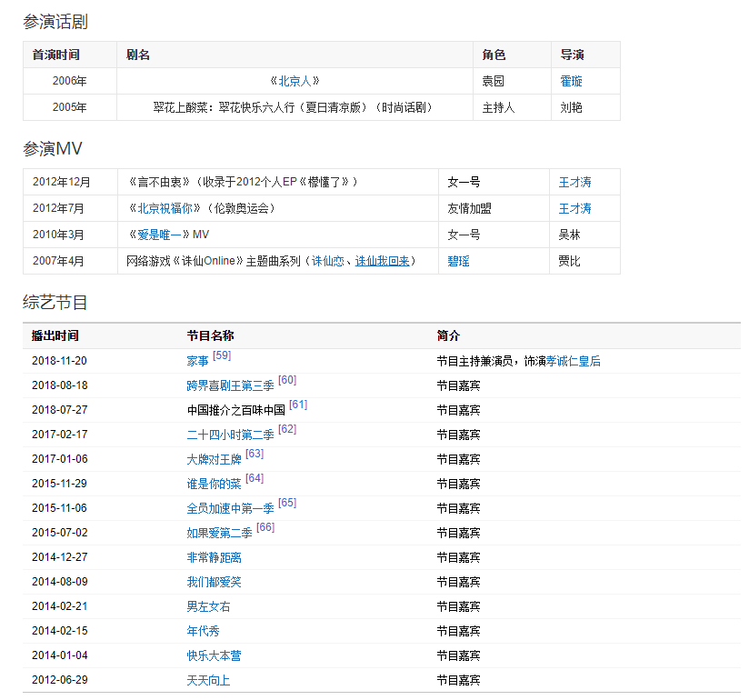Click reference footnote [59]
The height and width of the screenshot is (700, 749).
[222, 355]
